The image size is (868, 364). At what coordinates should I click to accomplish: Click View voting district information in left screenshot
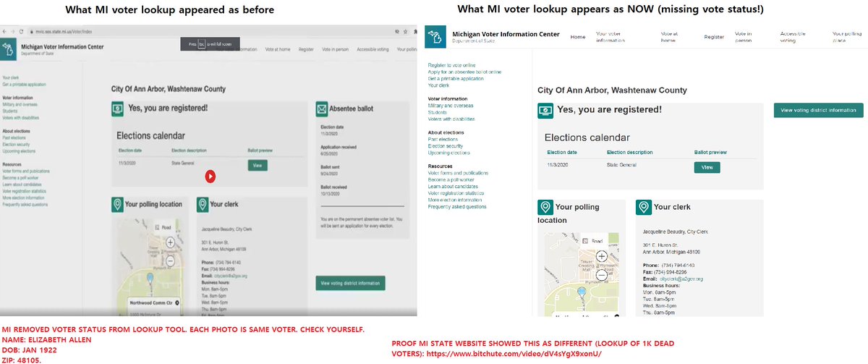(350, 283)
